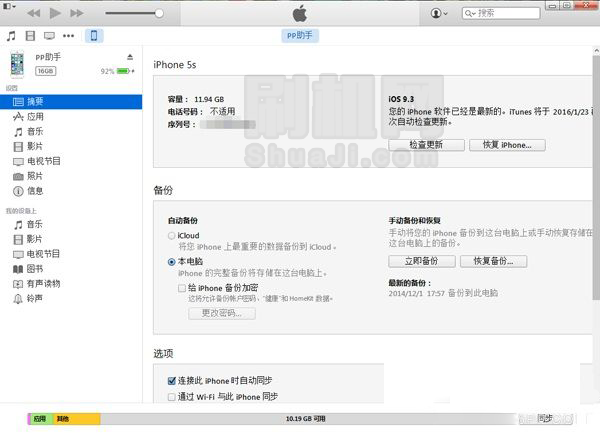Screen dimensions: 600x433
Task: Click the PP助手 device tab
Action: [300, 36]
